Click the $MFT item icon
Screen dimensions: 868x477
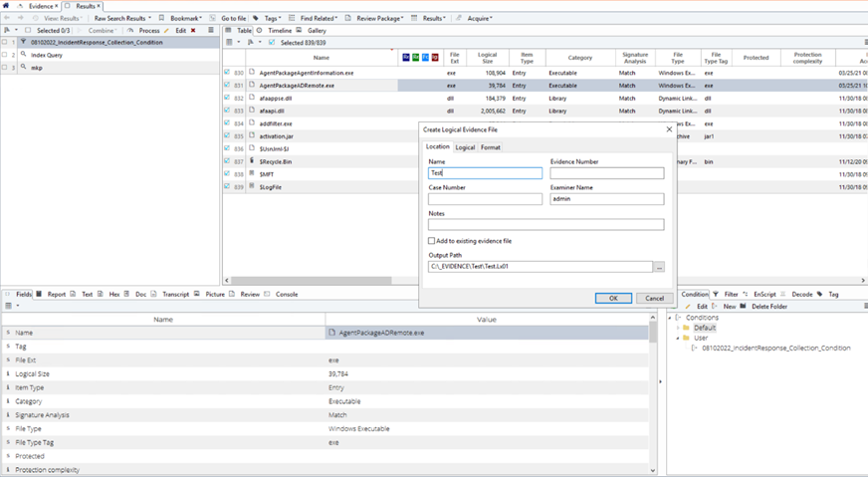point(252,173)
